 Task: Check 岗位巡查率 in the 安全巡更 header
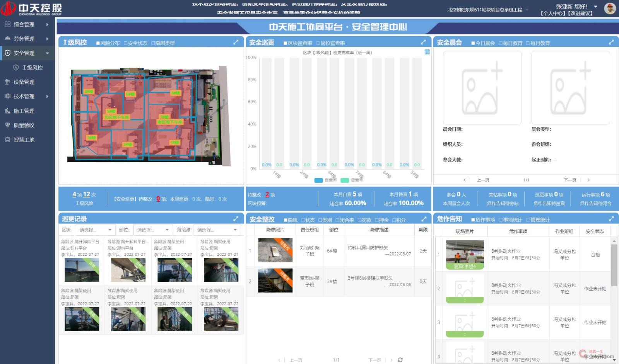coord(317,43)
